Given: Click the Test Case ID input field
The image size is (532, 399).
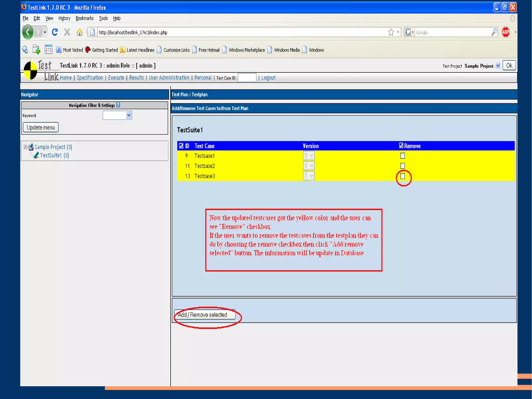Looking at the screenshot, I should tap(247, 78).
